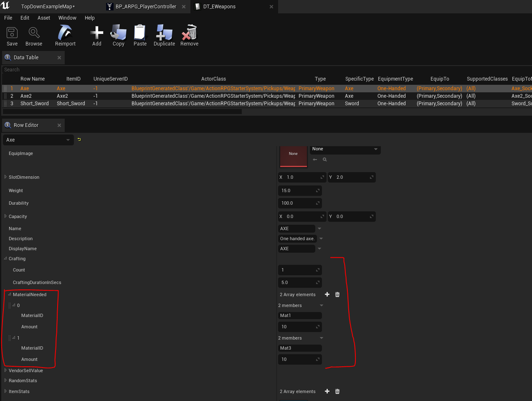Screen dimensions: 532x401
Task: Expand the Capacity property
Action: coord(5,216)
